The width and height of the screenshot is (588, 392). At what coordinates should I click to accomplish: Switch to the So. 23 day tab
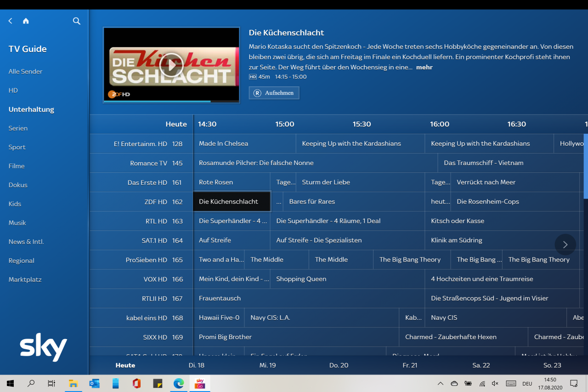click(x=552, y=365)
